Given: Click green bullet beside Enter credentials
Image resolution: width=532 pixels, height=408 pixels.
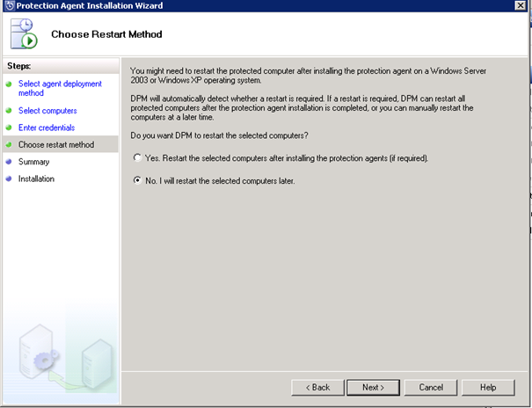Looking at the screenshot, I should pos(9,127).
